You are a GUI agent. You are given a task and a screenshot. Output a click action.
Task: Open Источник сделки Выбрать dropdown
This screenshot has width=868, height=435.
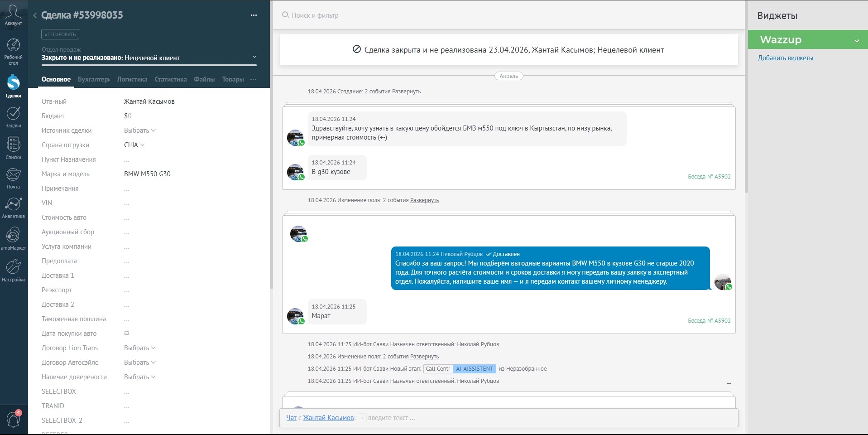(139, 130)
